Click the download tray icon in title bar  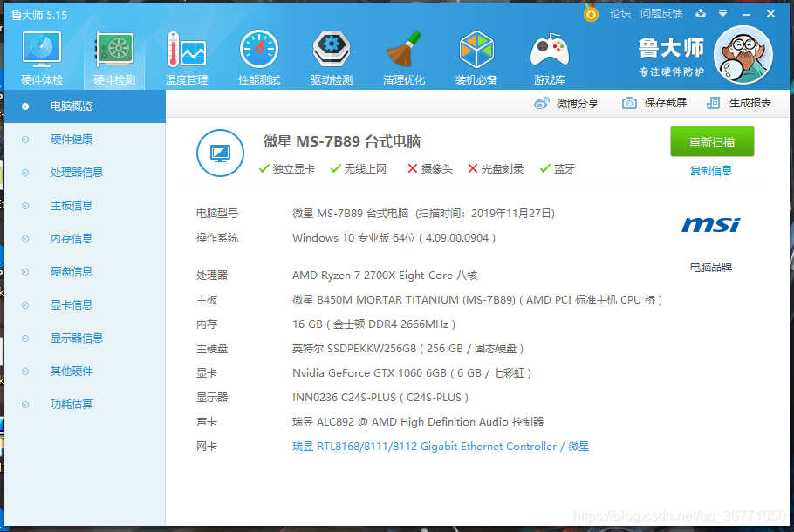pos(701,13)
